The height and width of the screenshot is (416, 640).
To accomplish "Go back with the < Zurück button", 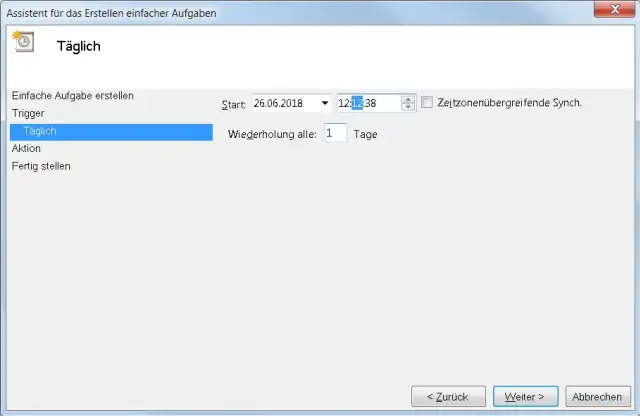I will 448,396.
